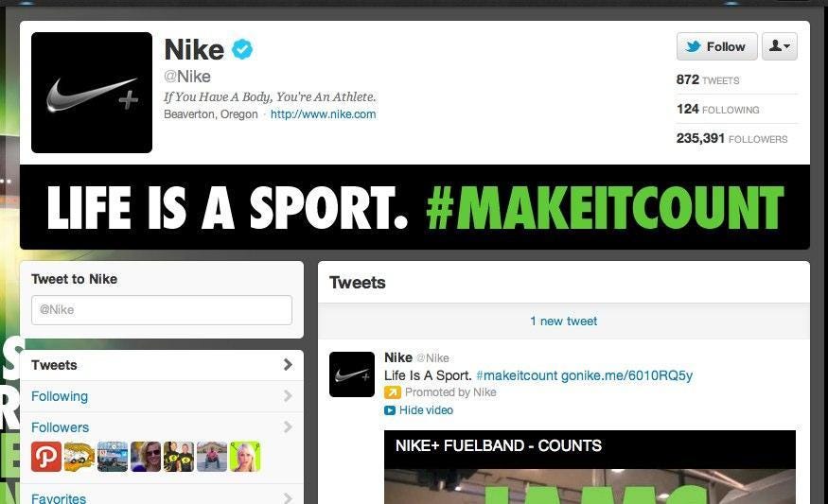The image size is (828, 504).
Task: Expand the Following list chevron
Action: point(288,396)
